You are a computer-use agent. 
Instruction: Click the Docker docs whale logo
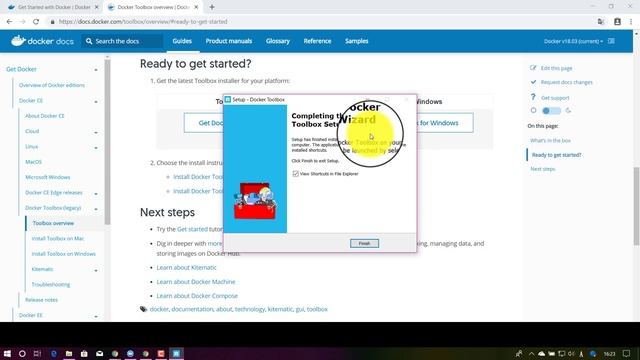click(x=19, y=41)
